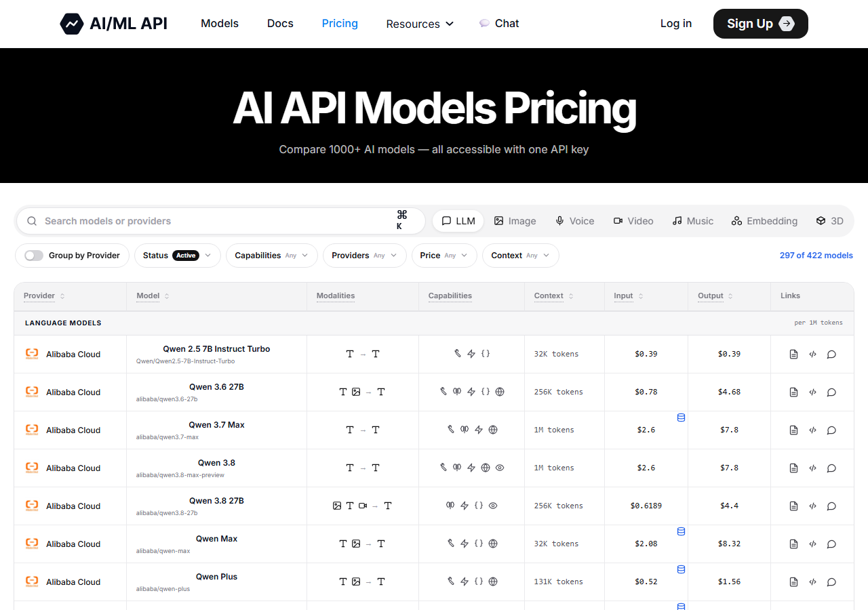This screenshot has width=868, height=610.
Task: Click the curly braces icon in Qwen 2.5 7B row
Action: 486,354
